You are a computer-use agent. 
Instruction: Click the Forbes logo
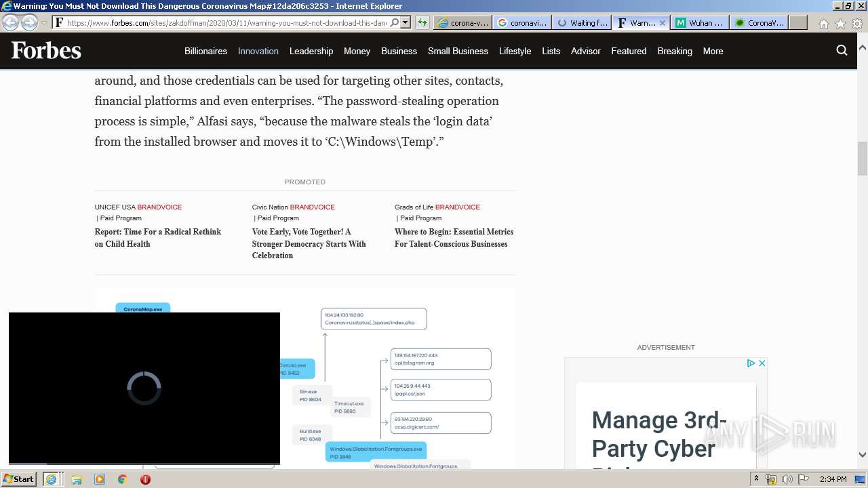pos(46,51)
